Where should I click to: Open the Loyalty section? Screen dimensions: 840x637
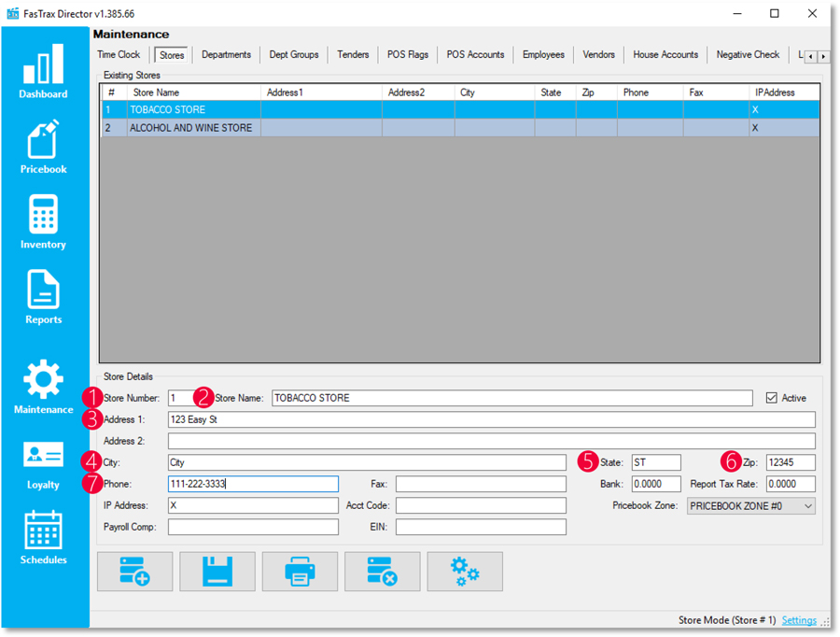click(43, 465)
